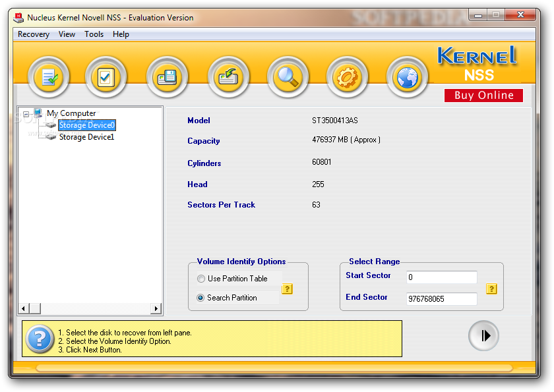Image resolution: width=554 pixels, height=392 pixels.
Task: Click the Buy Online button
Action: (483, 96)
